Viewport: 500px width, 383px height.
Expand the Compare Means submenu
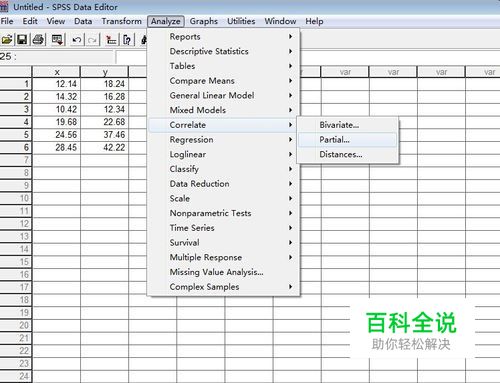224,81
